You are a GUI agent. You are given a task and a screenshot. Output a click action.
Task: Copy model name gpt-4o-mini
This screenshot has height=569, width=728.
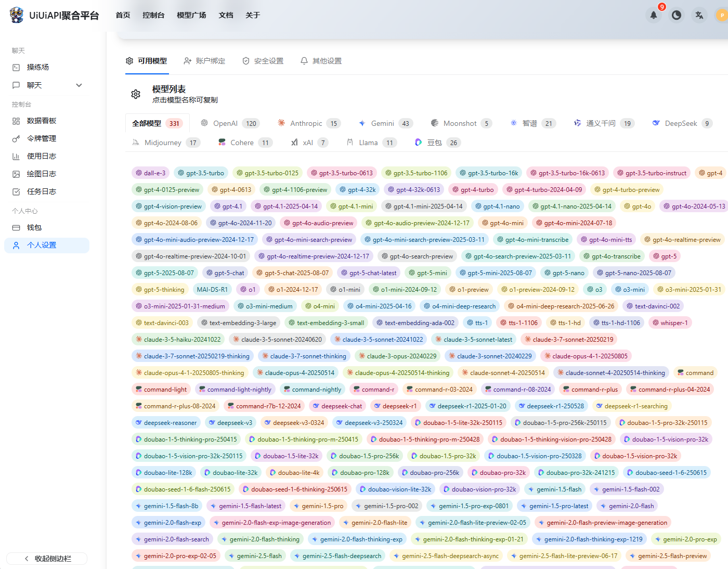tap(503, 223)
